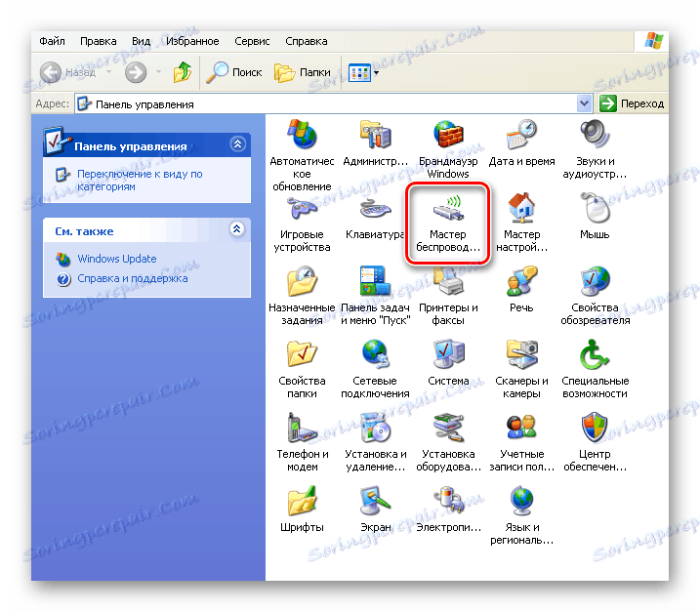Open the Клавиатура keyboard icon
The width and height of the screenshot is (700, 612).
376,208
